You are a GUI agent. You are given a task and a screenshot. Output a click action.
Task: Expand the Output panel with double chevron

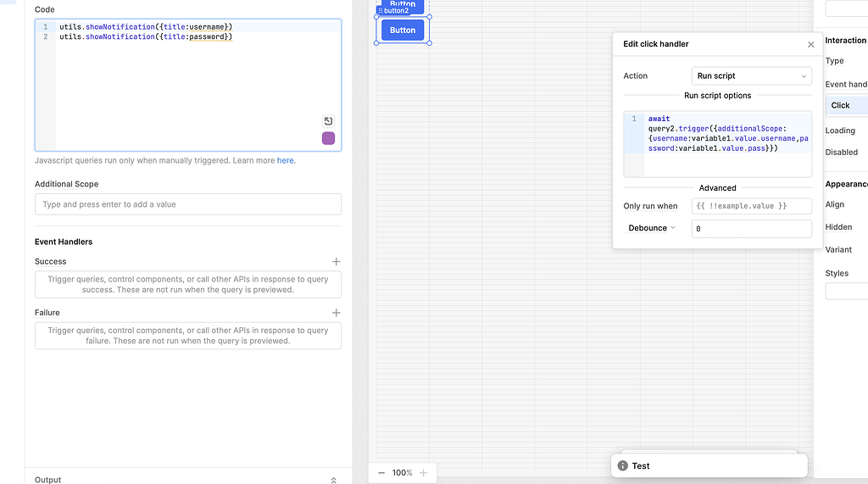pos(333,480)
